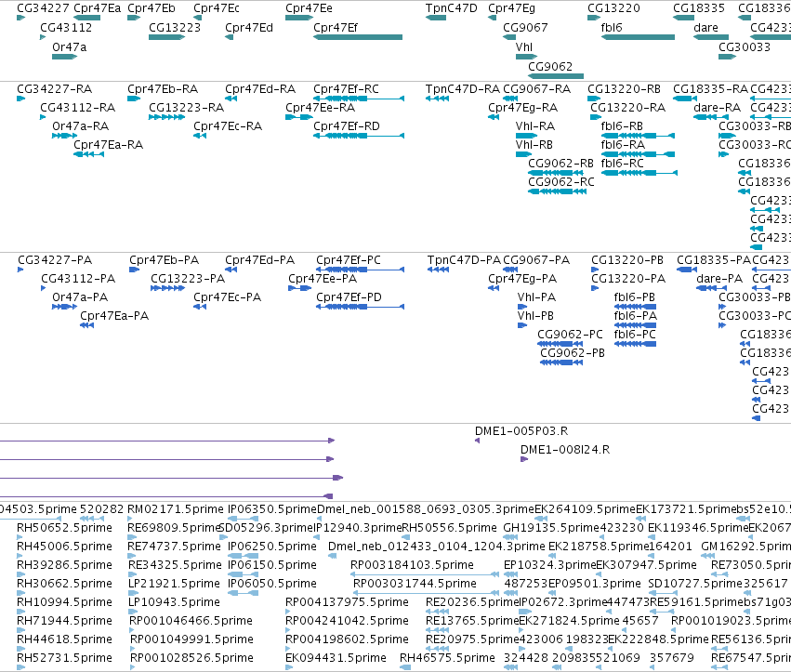The height and width of the screenshot is (672, 791).
Task: Click protein fbl6-PA
Action: [x=635, y=325]
